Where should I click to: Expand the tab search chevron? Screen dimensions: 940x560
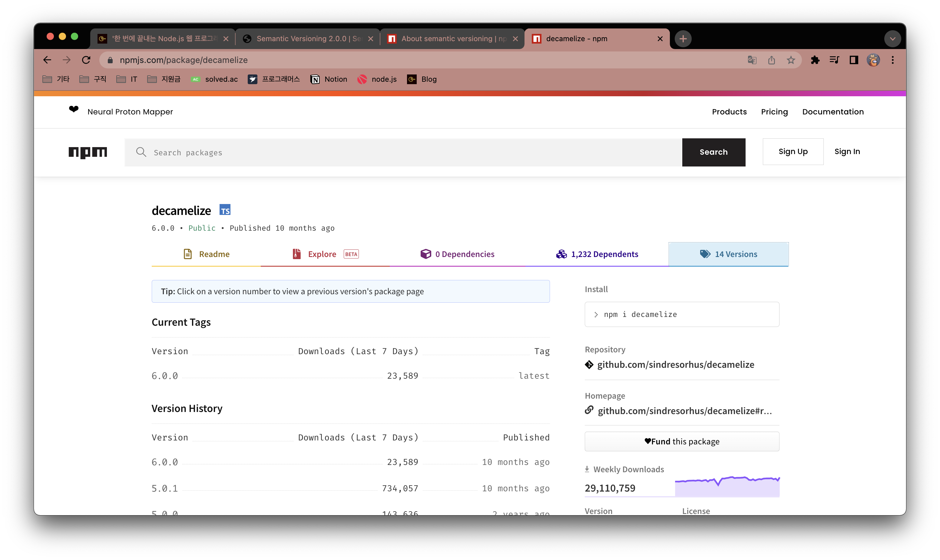tap(892, 39)
